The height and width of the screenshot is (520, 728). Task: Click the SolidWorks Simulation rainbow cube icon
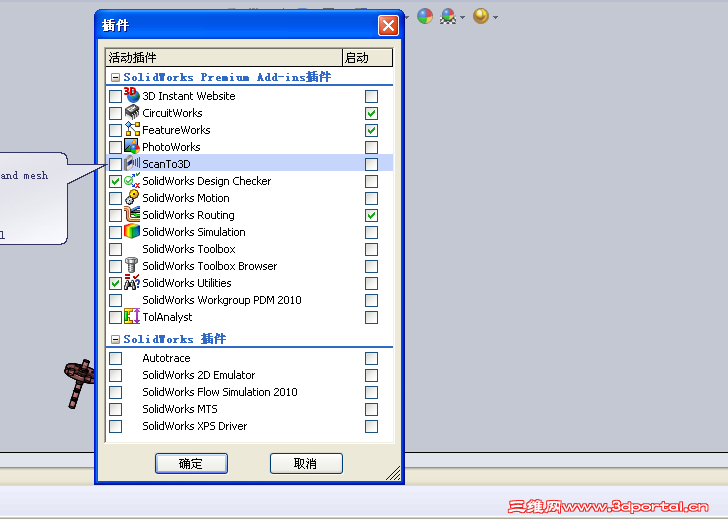pos(132,231)
